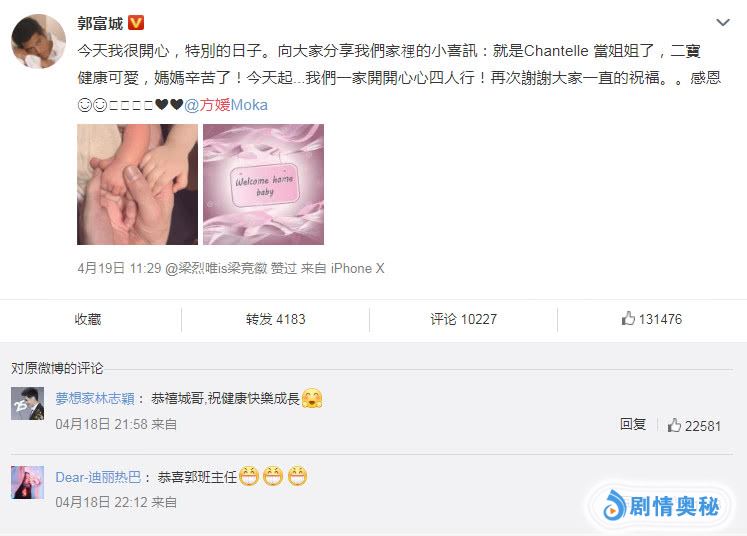Open 夢想家林志穎 avatar

tap(28, 404)
